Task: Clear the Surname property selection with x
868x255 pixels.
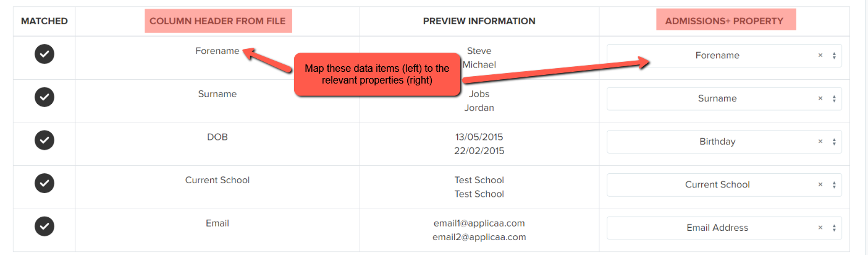Action: [820, 98]
